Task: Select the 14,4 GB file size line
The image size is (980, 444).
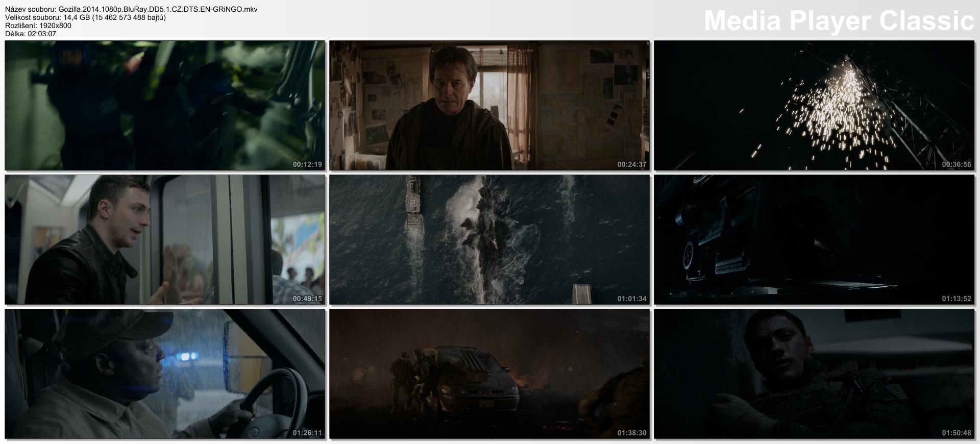Action: (85, 17)
